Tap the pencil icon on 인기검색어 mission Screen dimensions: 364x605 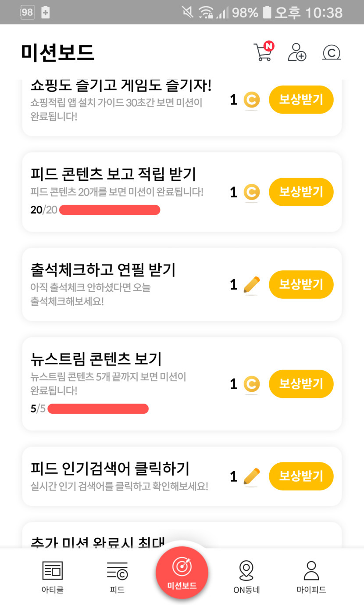pyautogui.click(x=251, y=476)
